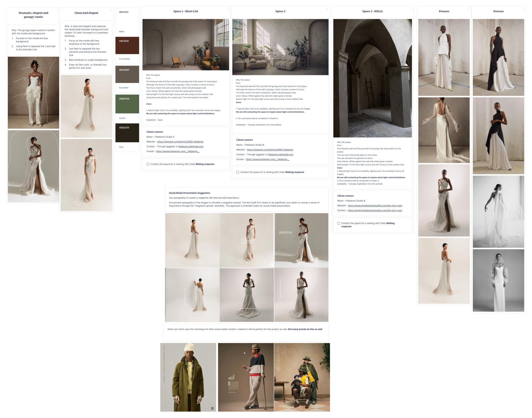
Task: Collapse the Space 3 - IDEAL column
Action: pos(411,9)
